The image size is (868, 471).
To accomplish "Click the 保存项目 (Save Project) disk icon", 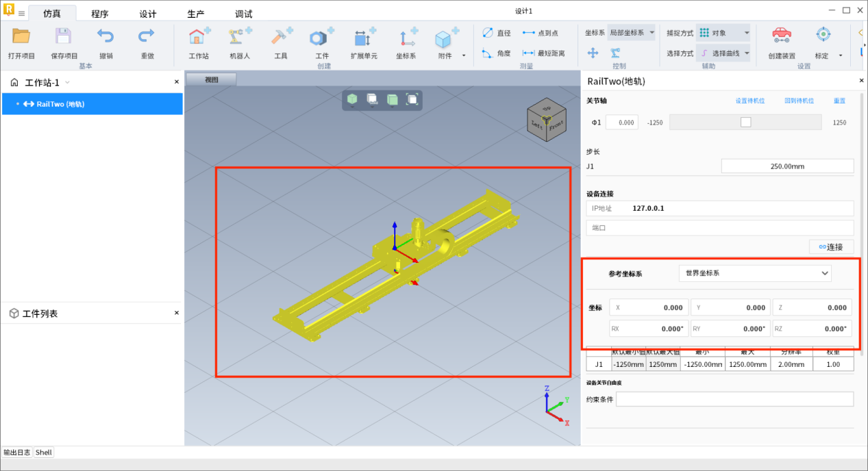I will click(64, 37).
